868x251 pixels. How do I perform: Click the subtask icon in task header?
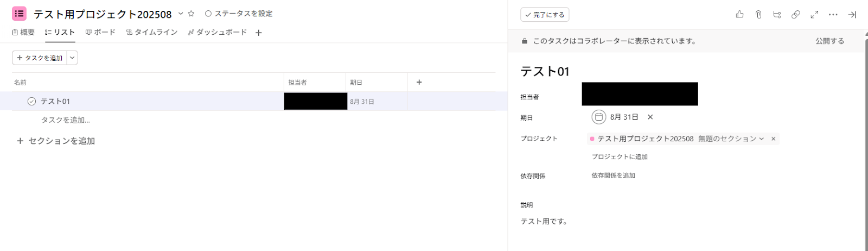777,15
